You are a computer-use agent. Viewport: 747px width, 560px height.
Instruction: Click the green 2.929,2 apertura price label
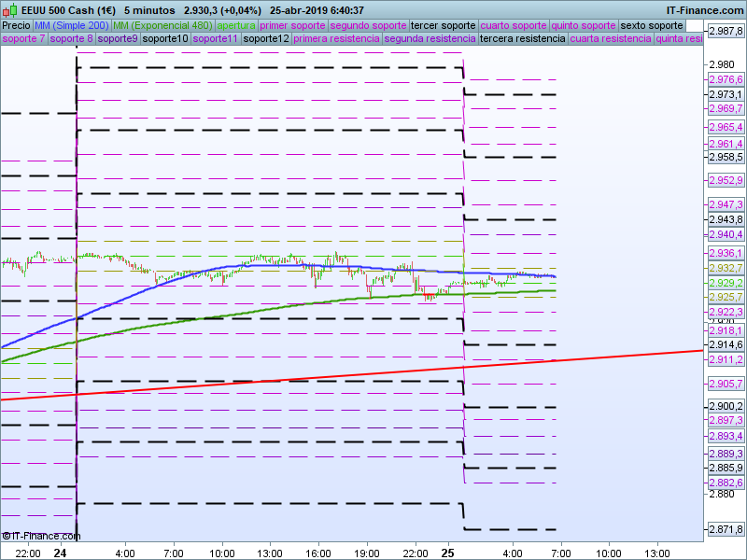726,283
